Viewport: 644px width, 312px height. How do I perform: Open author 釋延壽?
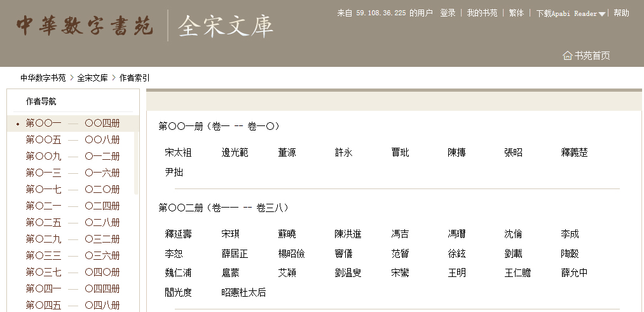pyautogui.click(x=178, y=234)
